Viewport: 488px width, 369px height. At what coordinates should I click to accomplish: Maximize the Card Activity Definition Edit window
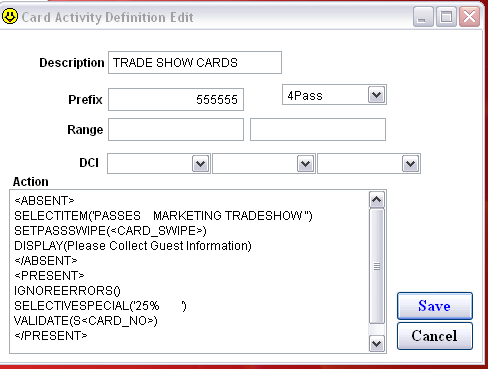pos(446,16)
